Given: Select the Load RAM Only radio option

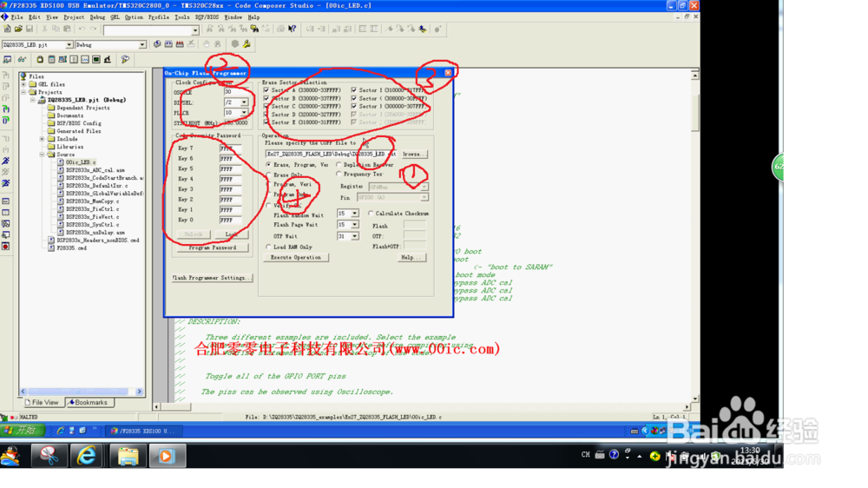Looking at the screenshot, I should click(x=268, y=247).
